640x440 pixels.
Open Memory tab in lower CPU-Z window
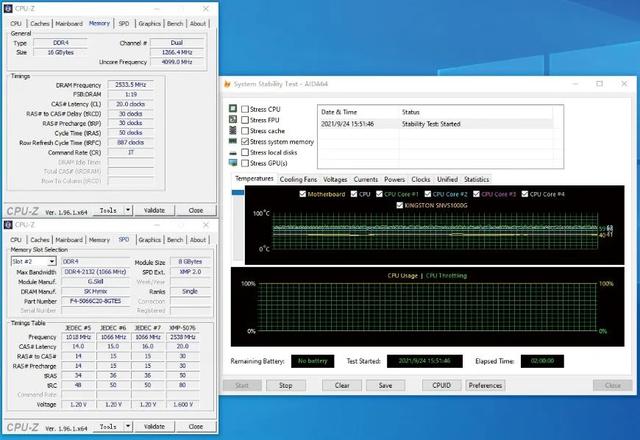coord(99,240)
